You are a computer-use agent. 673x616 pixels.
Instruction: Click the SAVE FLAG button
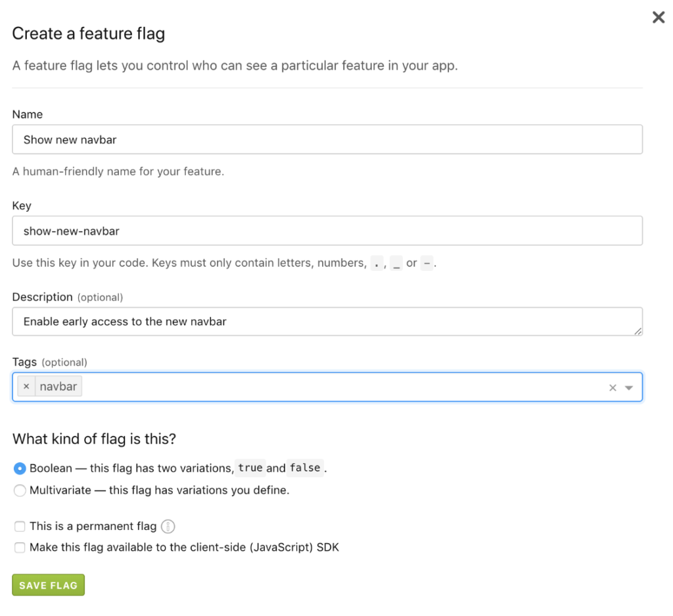[48, 584]
